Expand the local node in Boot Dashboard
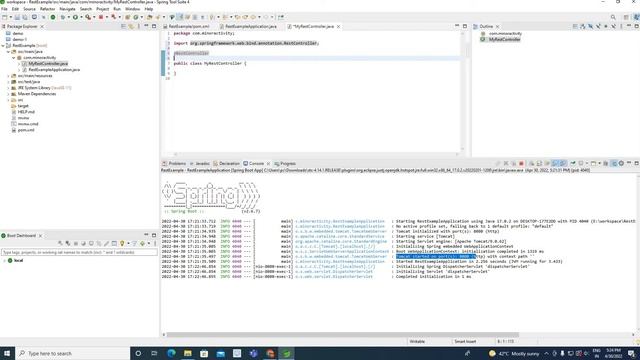The height and width of the screenshot is (360, 640). coord(4,260)
